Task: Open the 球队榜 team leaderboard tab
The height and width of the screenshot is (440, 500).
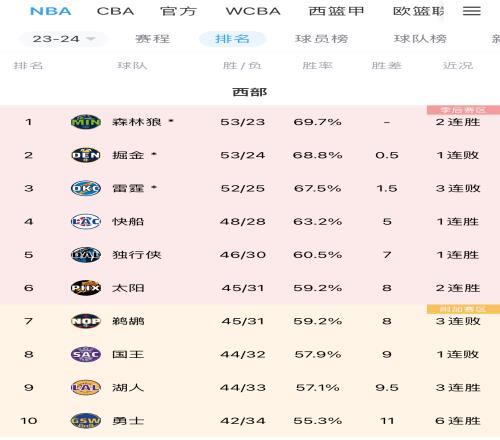Action: pyautogui.click(x=420, y=39)
